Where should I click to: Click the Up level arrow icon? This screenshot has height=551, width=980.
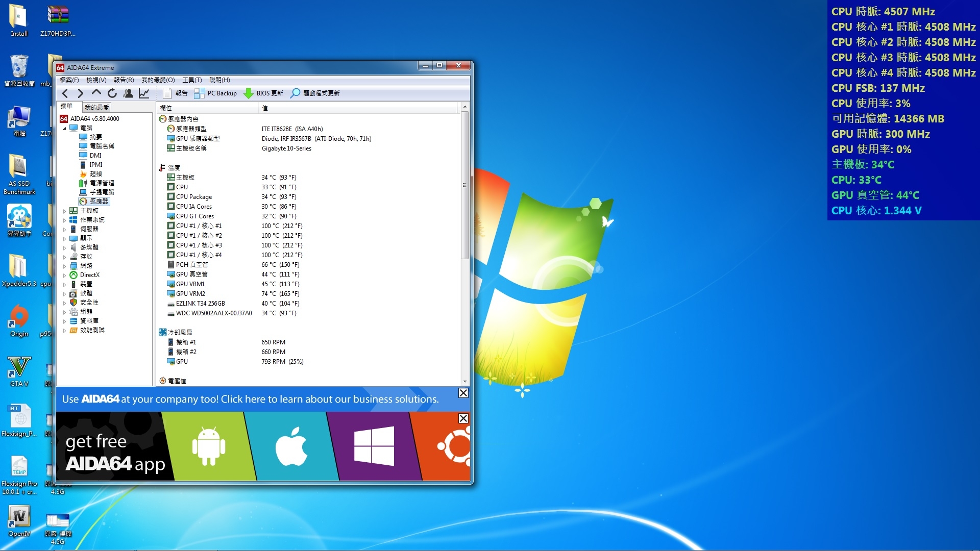(96, 93)
